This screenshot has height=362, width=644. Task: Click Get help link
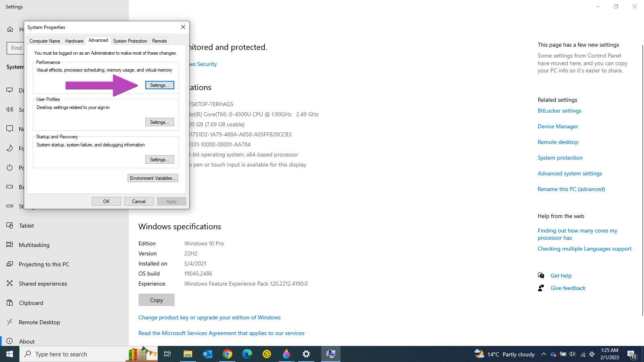tap(561, 276)
